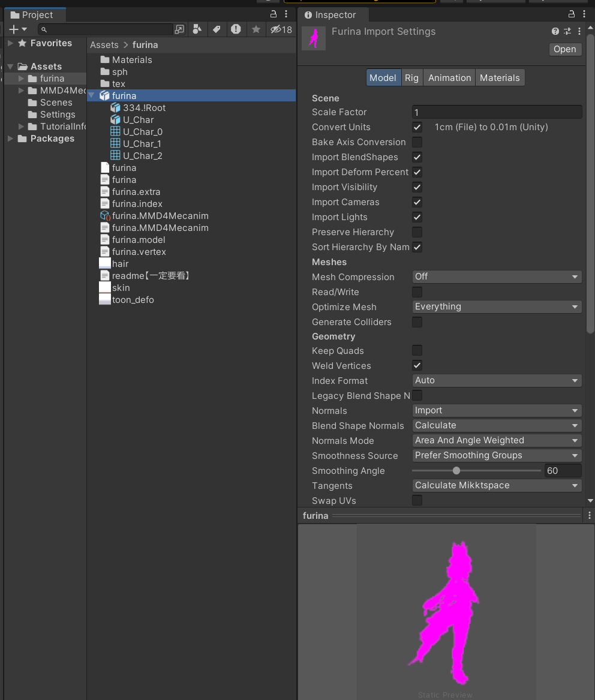Screen dimensions: 595x700
Task: Disable Import Visibility
Action: [417, 187]
